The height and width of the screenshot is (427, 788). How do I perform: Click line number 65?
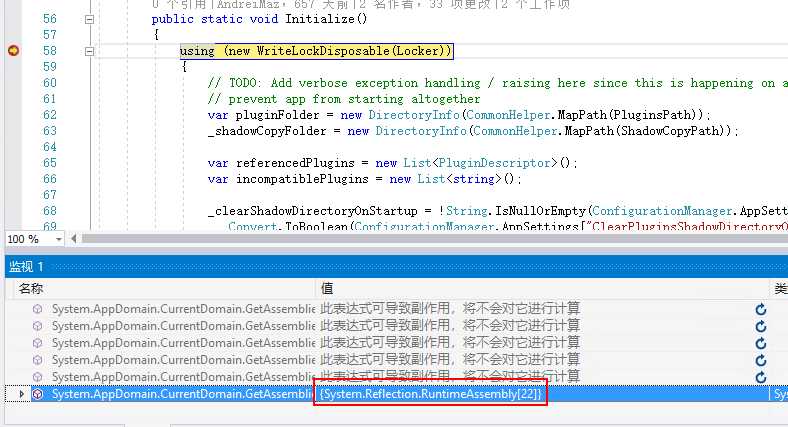50,163
